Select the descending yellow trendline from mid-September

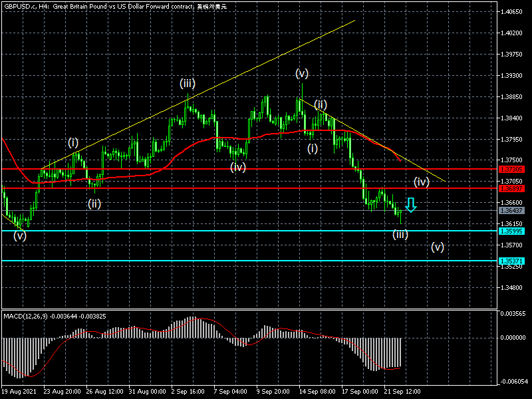[x=373, y=140]
